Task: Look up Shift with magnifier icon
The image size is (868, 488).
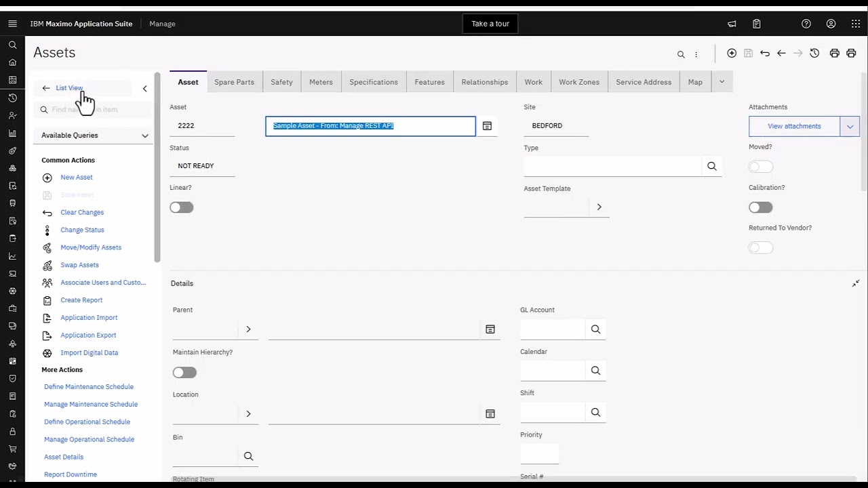Action: click(595, 412)
